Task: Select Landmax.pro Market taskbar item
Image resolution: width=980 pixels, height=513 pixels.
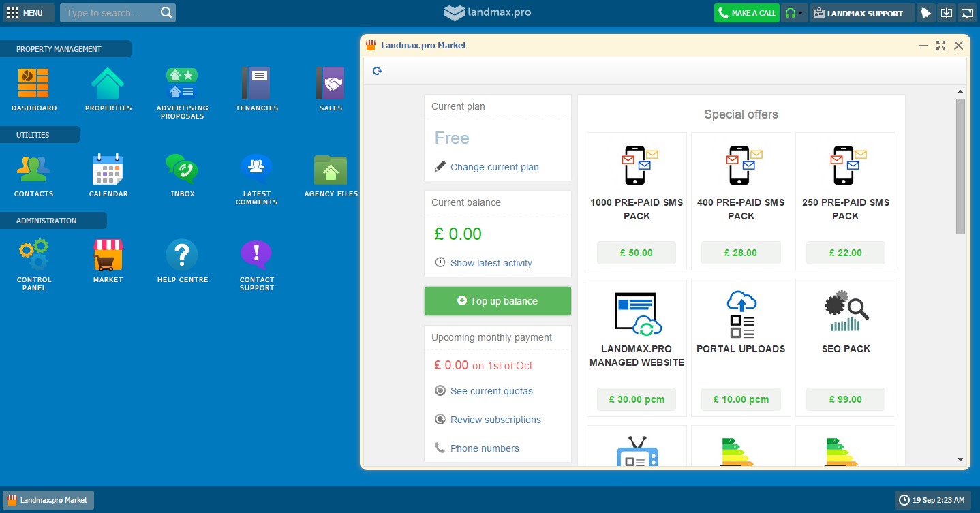Action: (48, 500)
